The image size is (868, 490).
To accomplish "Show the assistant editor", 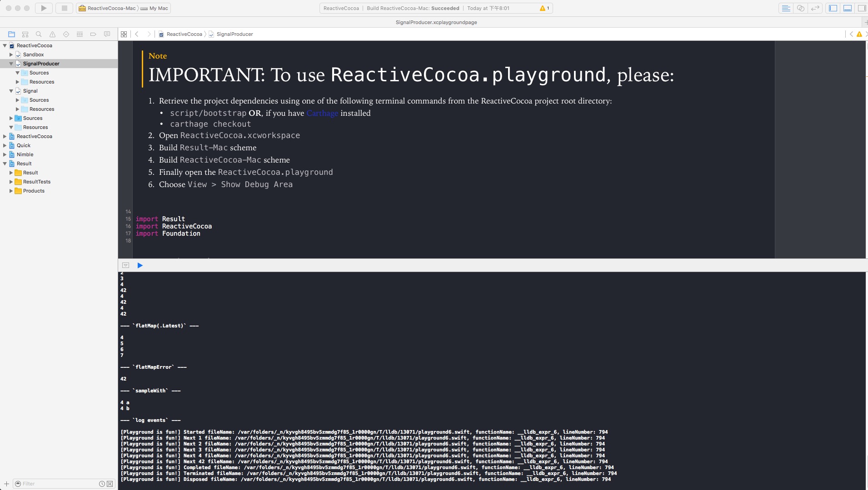I will (x=800, y=8).
